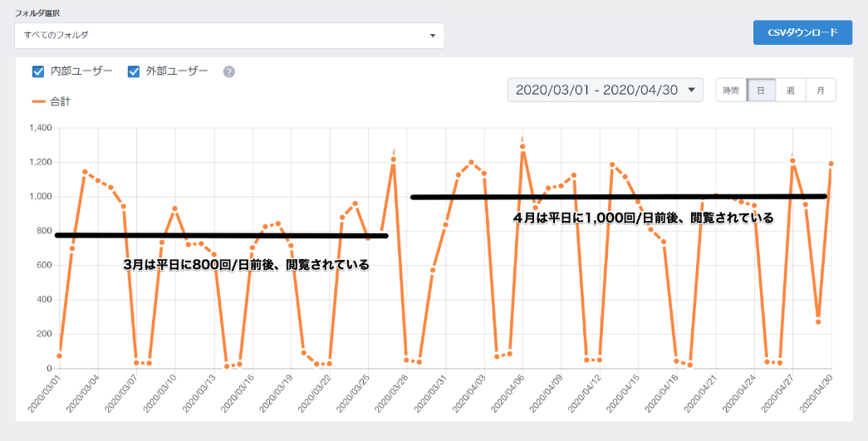Click the highest peak point on 2020/04/06
Screen dimensions: 868x441
[x=522, y=147]
